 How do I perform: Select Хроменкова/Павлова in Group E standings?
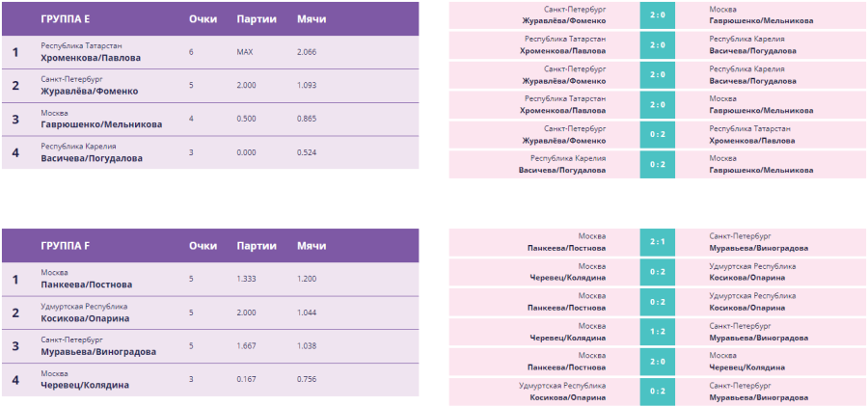[x=91, y=58]
